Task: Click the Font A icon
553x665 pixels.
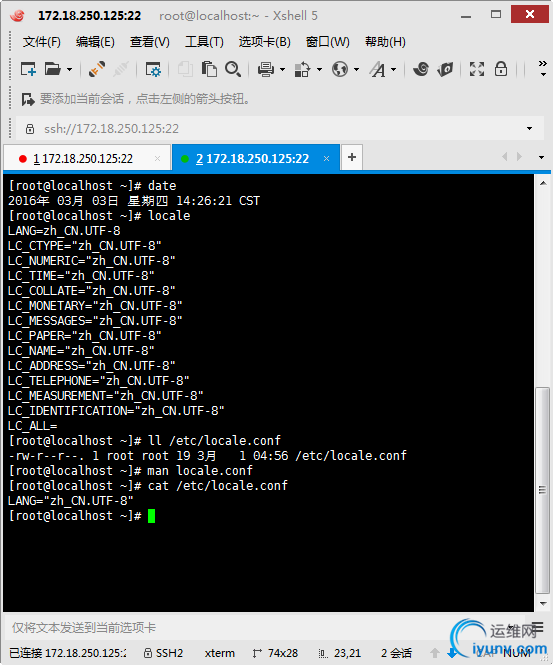Action: coord(377,69)
